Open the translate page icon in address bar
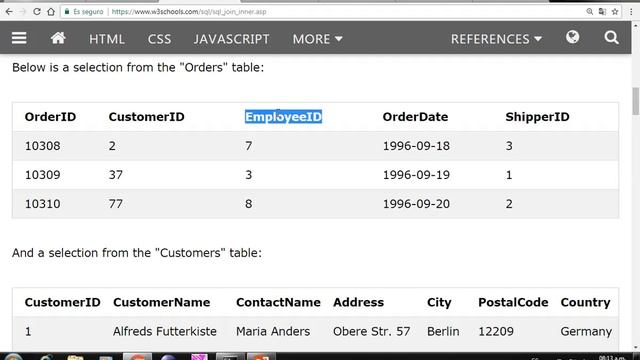 pyautogui.click(x=602, y=11)
